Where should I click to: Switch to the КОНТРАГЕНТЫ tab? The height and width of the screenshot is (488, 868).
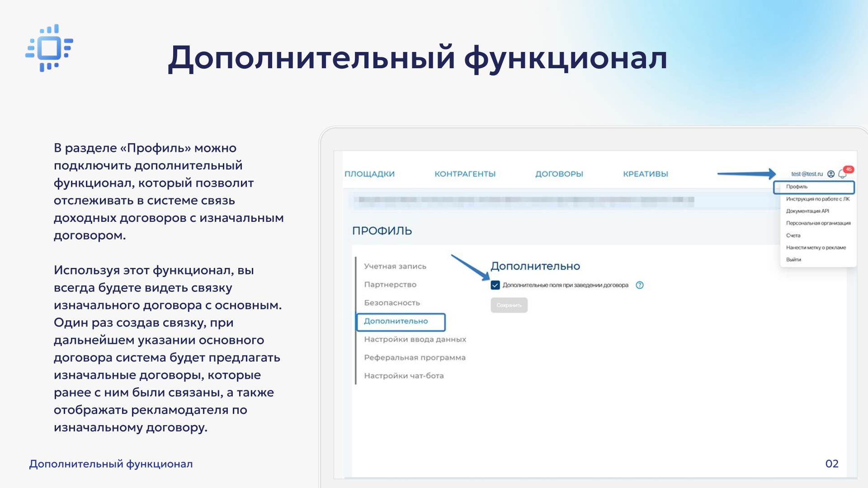coord(465,174)
